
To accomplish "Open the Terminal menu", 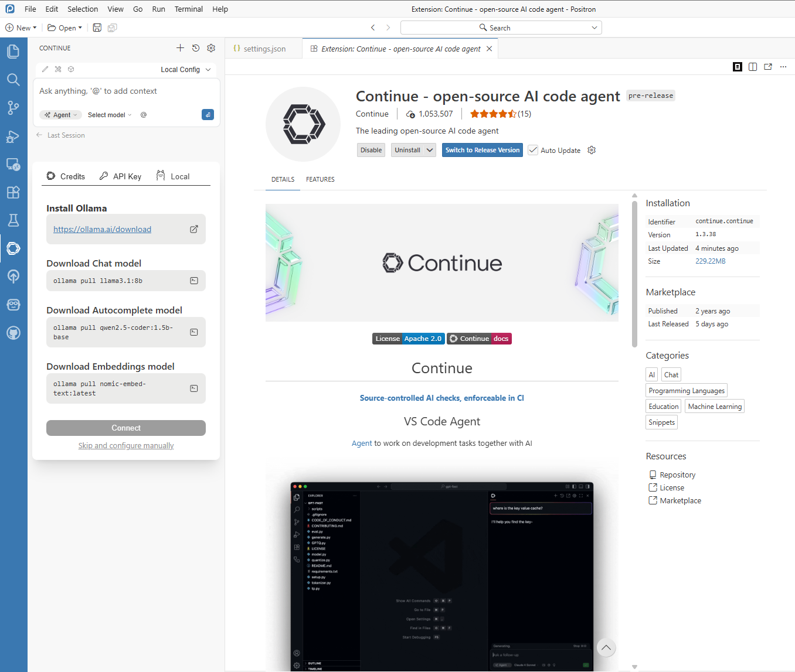I will coord(188,9).
